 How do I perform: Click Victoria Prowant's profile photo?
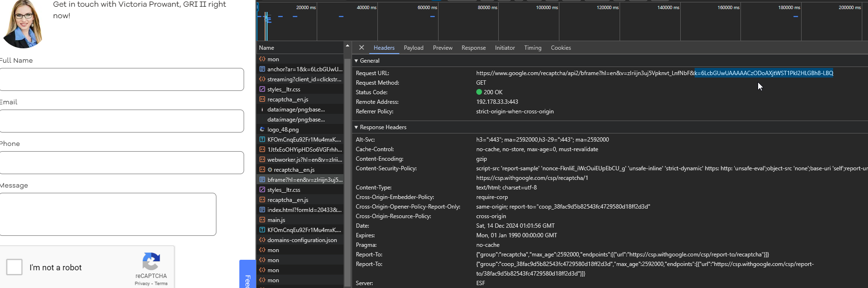pos(23,24)
